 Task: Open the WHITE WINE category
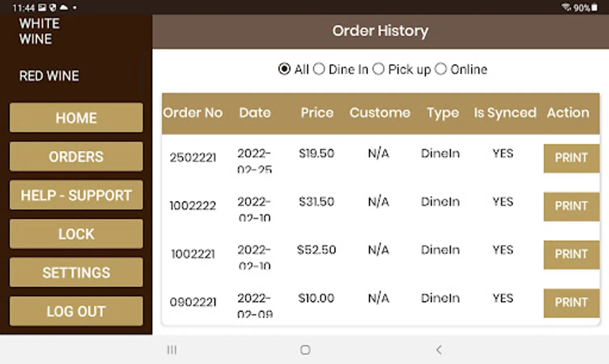click(39, 31)
